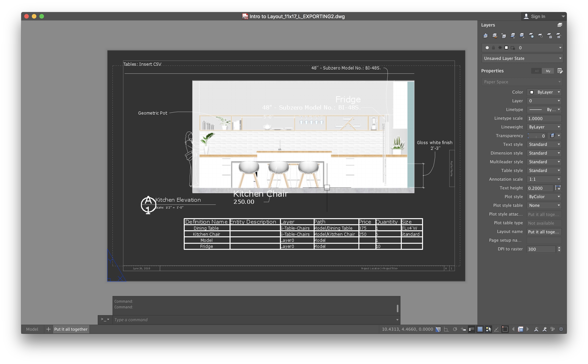Viewport: 588px width, 364px height.
Task: Open status bar settings gear
Action: click(561, 329)
